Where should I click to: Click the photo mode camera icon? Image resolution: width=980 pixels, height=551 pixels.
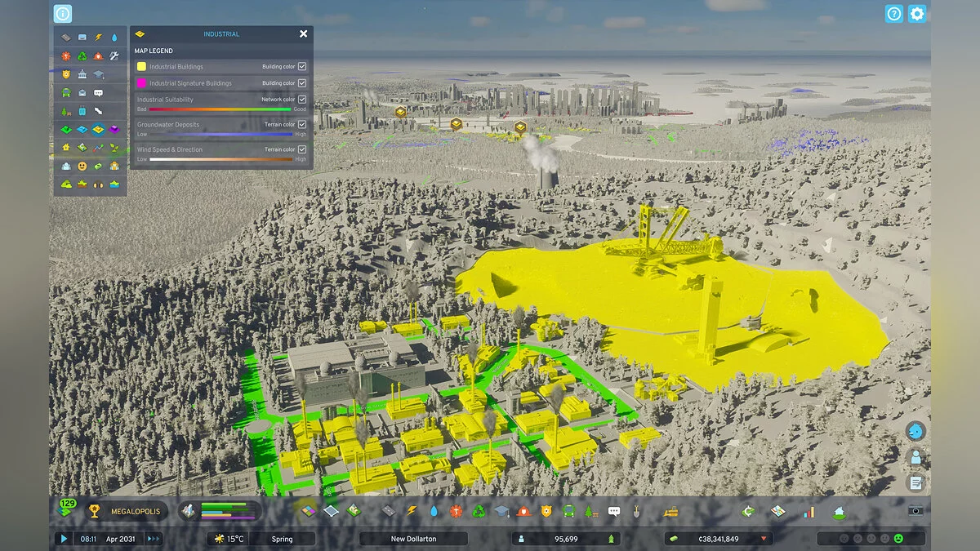click(915, 511)
